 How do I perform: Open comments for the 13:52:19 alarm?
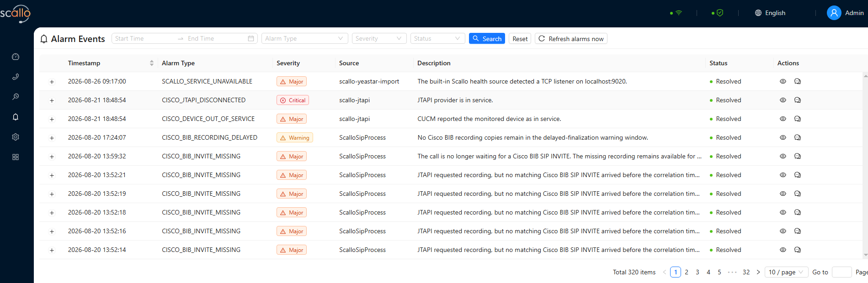point(798,194)
